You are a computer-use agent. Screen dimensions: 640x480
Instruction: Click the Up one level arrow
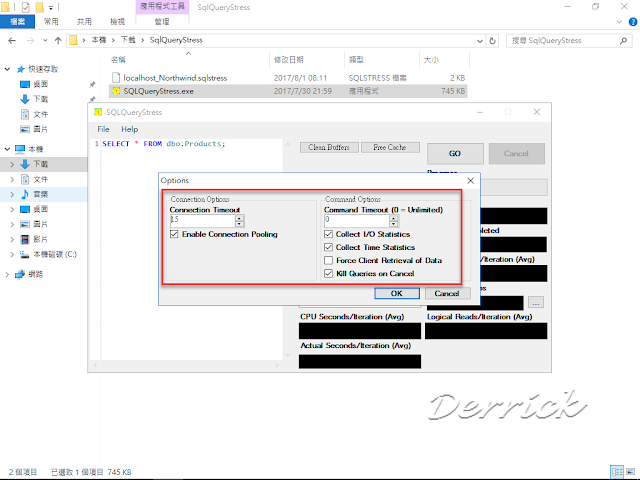58,40
